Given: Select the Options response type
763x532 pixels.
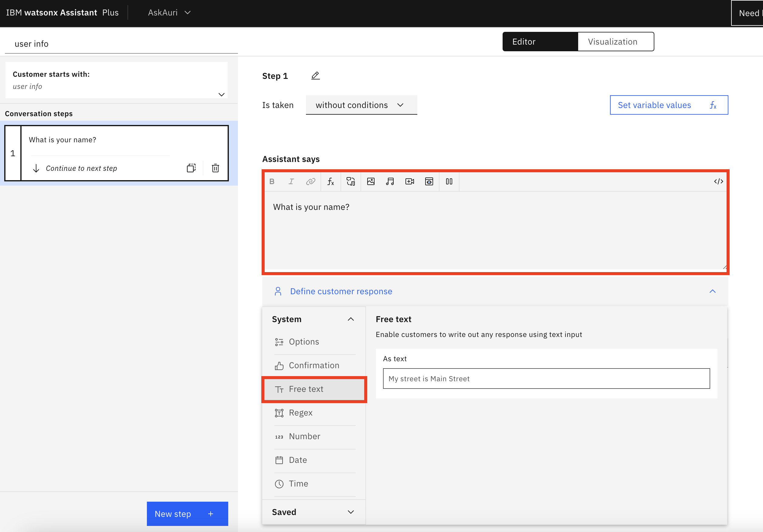Looking at the screenshot, I should coord(304,341).
